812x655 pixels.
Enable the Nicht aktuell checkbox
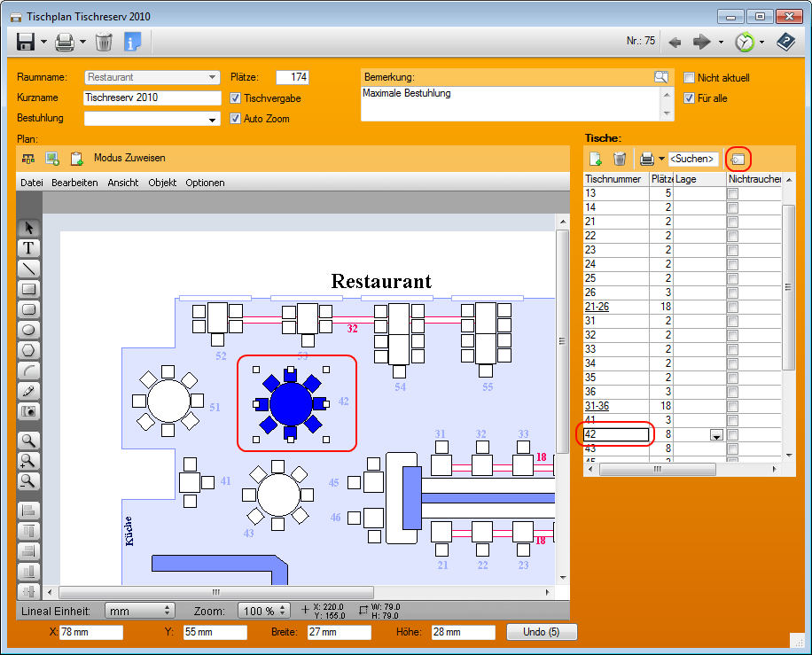[x=690, y=78]
